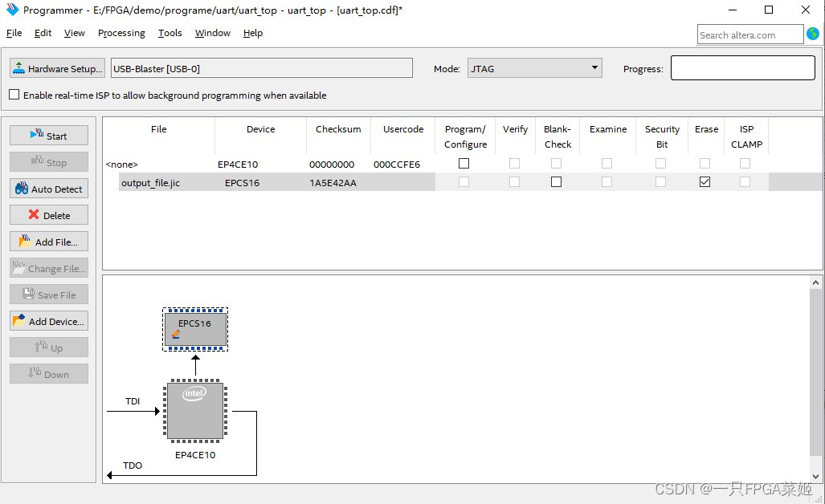The height and width of the screenshot is (504, 825).
Task: Click the Programmer app icon in title bar
Action: (12, 10)
